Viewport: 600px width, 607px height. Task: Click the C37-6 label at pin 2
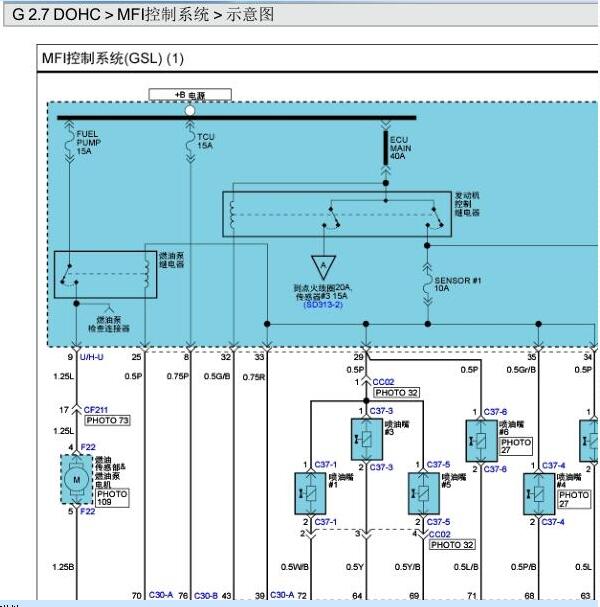tap(495, 469)
